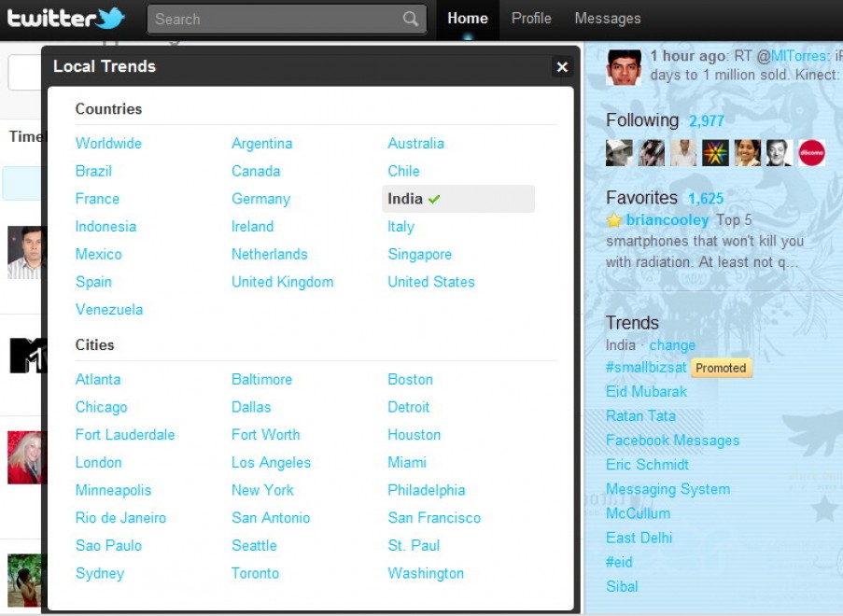Select Worldwide trends
843x616 pixels.
(108, 144)
